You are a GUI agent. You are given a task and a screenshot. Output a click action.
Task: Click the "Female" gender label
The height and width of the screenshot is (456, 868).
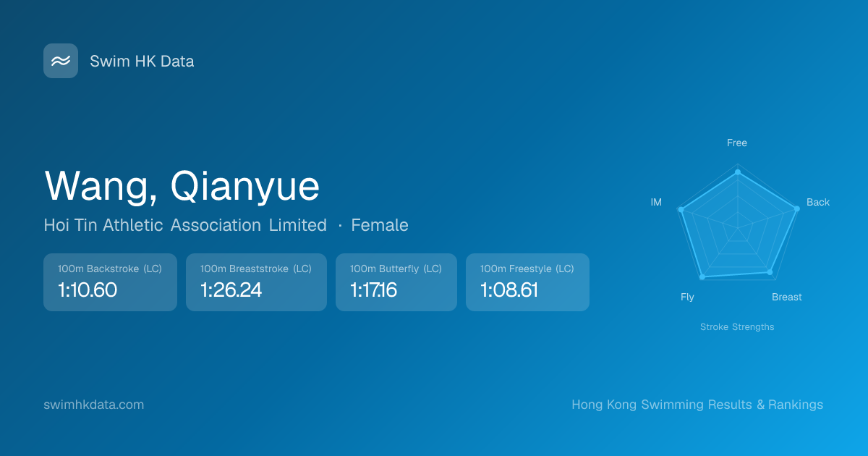point(380,225)
